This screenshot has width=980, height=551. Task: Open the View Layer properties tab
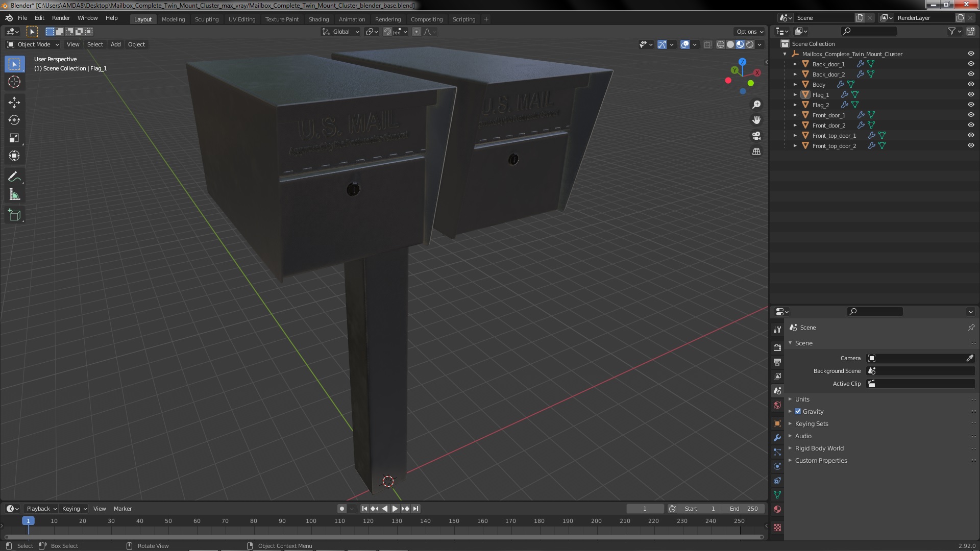pyautogui.click(x=777, y=376)
